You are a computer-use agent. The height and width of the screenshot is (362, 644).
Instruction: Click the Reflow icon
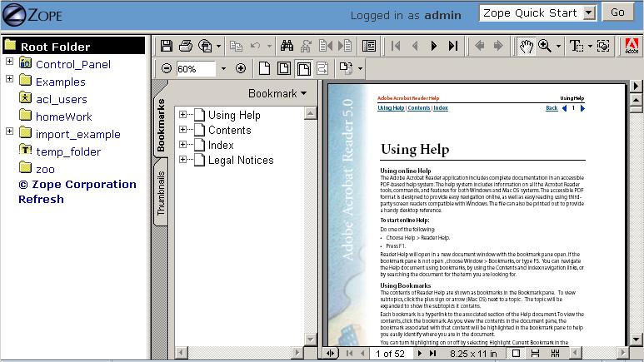[x=322, y=68]
